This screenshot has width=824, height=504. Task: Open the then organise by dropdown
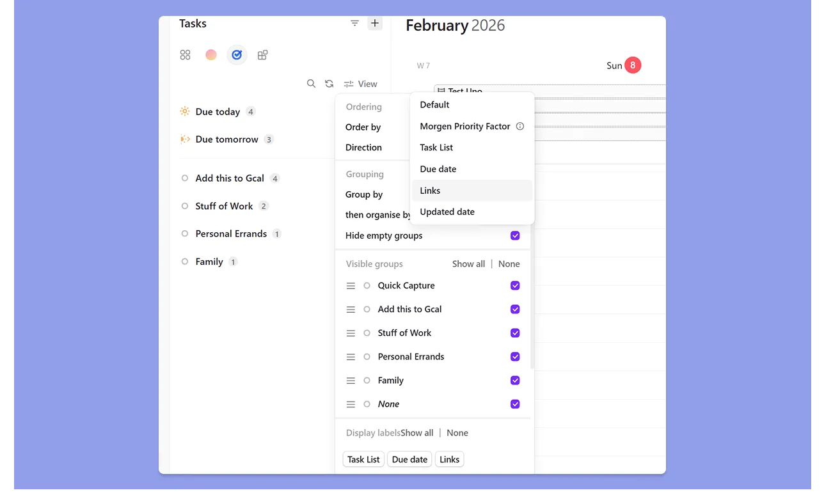[377, 215]
